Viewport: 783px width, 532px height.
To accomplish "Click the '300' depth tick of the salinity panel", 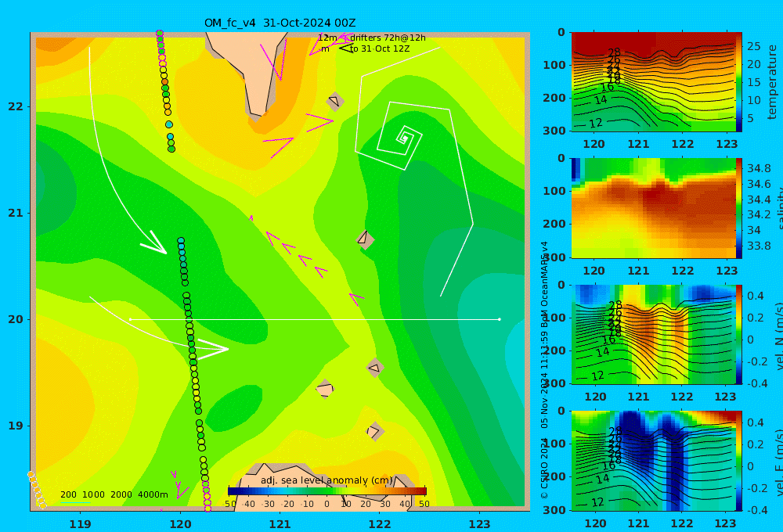I will 554,257.
